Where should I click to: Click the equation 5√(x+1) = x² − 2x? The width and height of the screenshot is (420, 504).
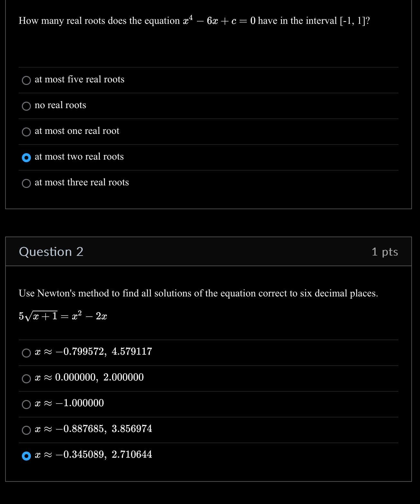tap(63, 315)
